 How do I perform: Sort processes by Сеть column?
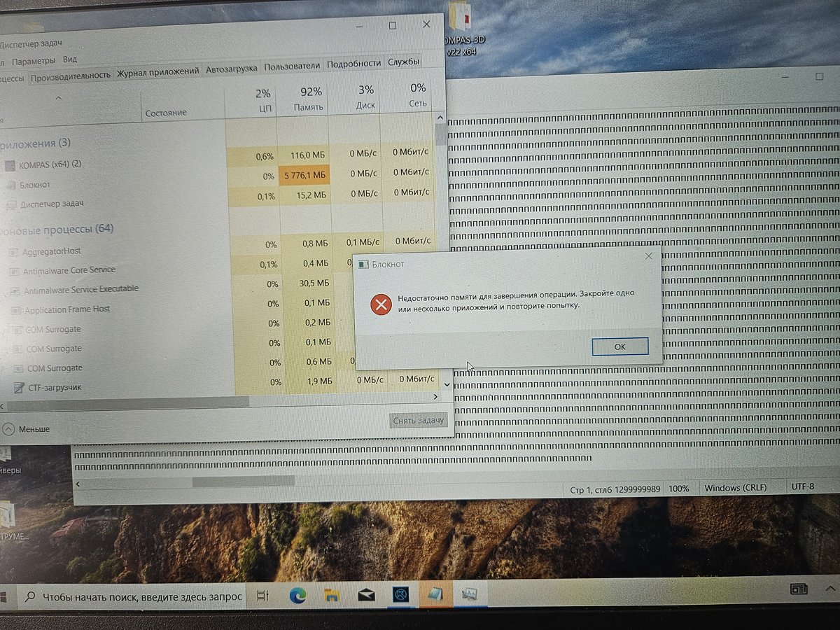pyautogui.click(x=405, y=95)
